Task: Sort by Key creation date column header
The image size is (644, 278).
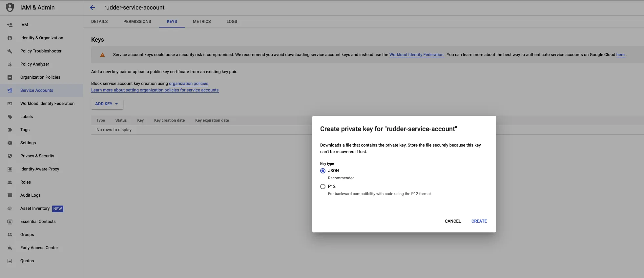Action: tap(169, 120)
